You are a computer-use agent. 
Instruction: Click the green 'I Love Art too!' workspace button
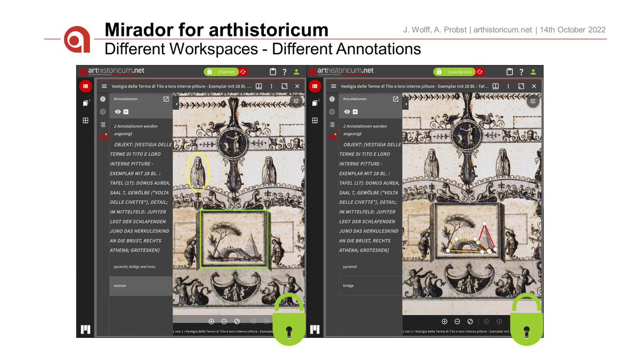[x=454, y=72]
